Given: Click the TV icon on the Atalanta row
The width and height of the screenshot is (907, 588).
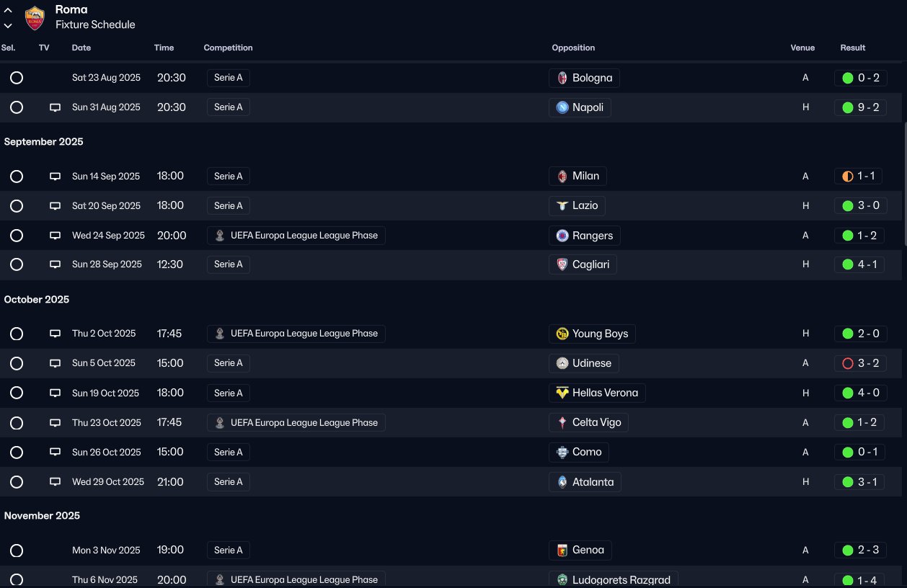Looking at the screenshot, I should pos(55,482).
